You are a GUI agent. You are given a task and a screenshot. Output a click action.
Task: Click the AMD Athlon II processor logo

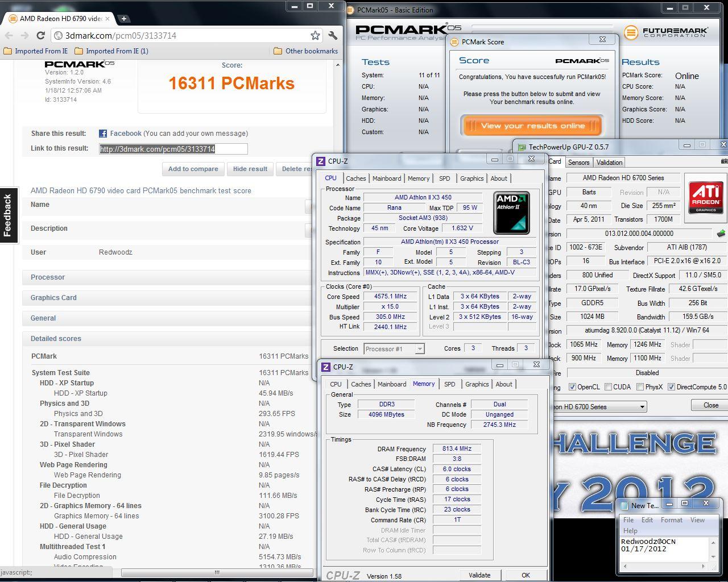511,213
